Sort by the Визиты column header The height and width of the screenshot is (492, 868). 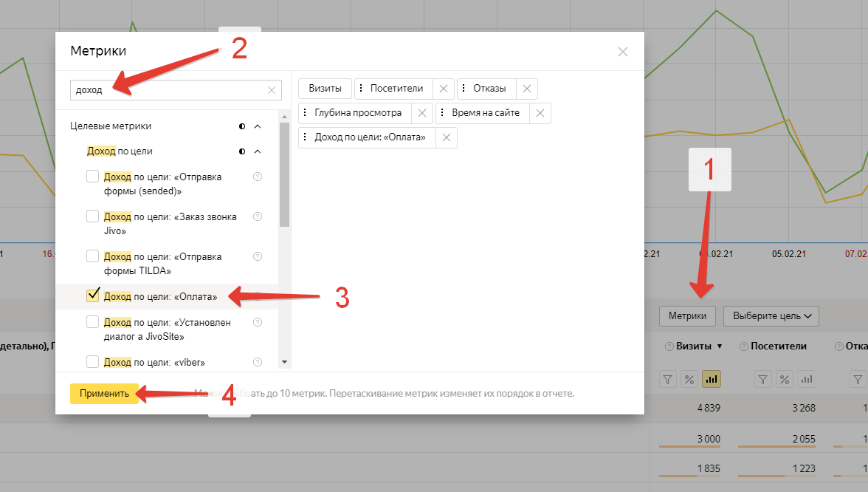(x=694, y=346)
